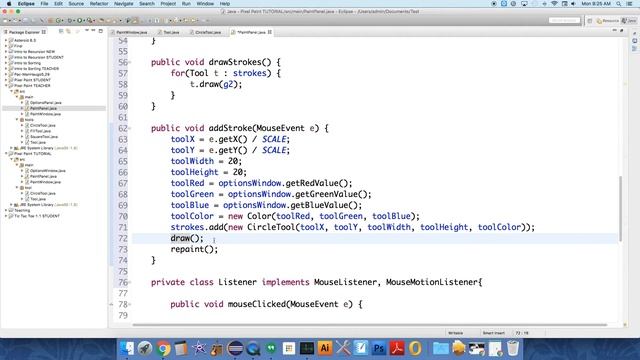Fold the mouseClicked method at line 78

coord(130,304)
